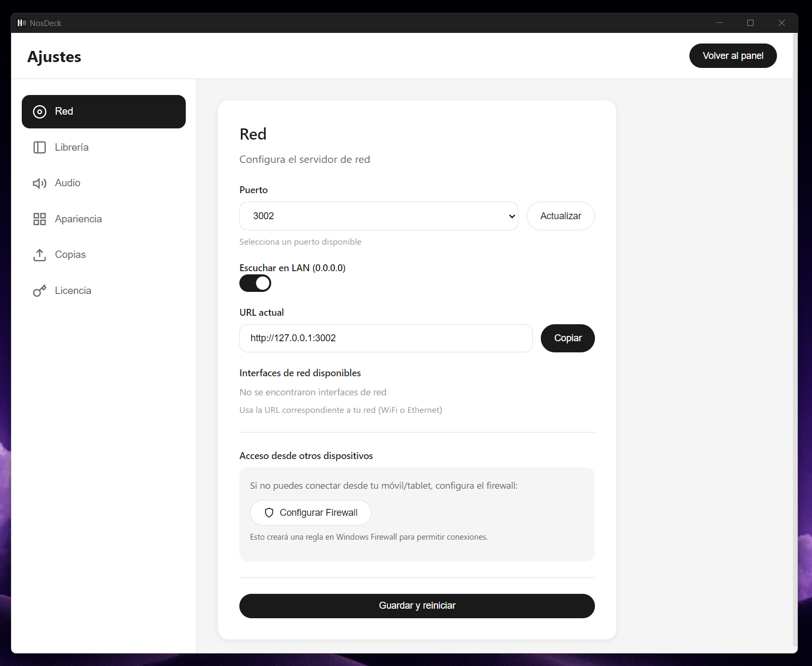Disable the Escuchar en LAN toggle
The width and height of the screenshot is (812, 666).
[255, 283]
